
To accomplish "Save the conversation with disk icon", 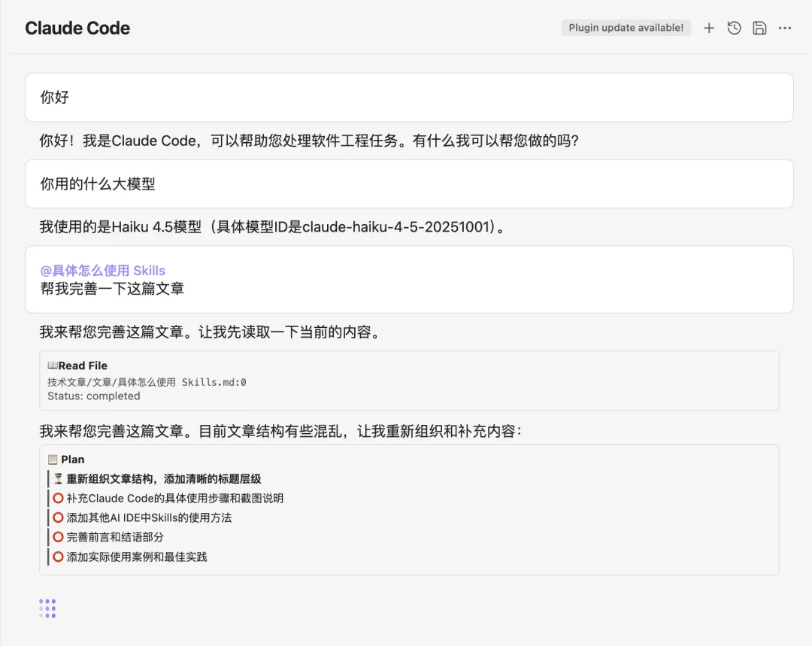I will (759, 28).
